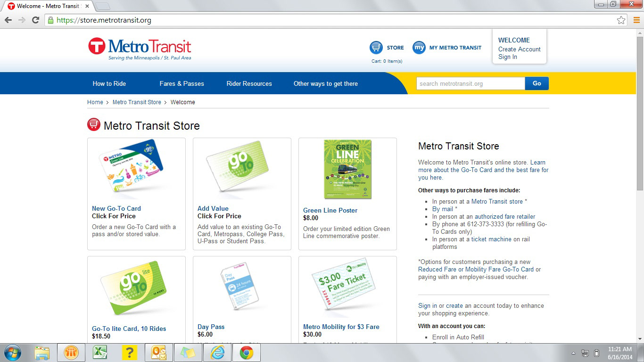The height and width of the screenshot is (362, 644).
Task: Open the Green Line Poster product link
Action: click(330, 210)
